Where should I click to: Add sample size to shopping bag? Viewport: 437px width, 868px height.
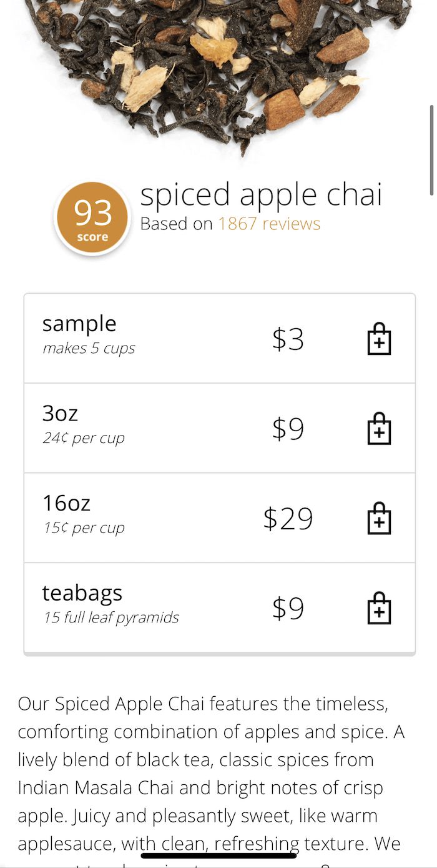[x=379, y=339]
